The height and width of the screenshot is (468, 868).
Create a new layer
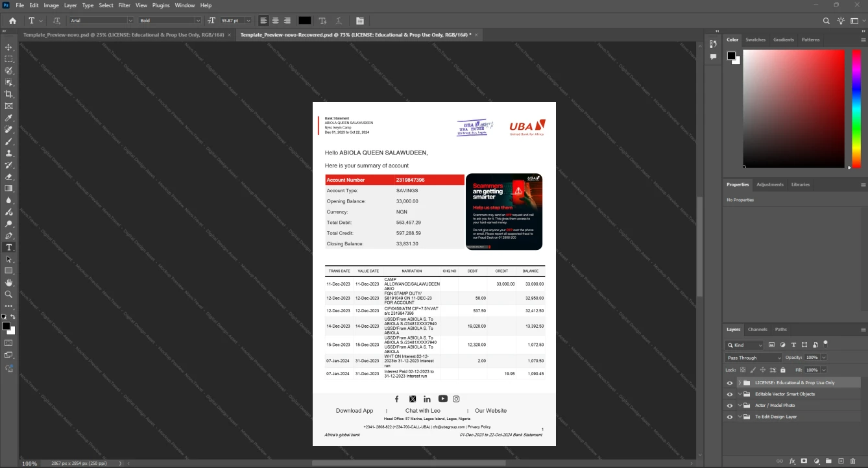pos(841,461)
